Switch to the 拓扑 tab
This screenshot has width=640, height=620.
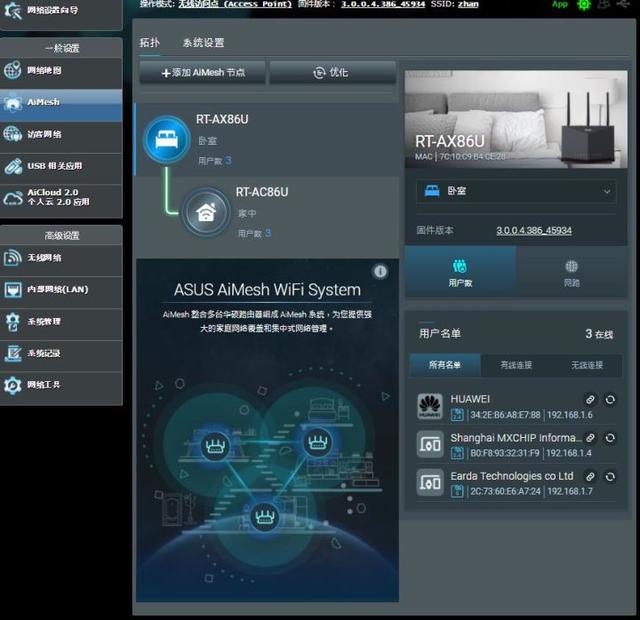(x=149, y=42)
